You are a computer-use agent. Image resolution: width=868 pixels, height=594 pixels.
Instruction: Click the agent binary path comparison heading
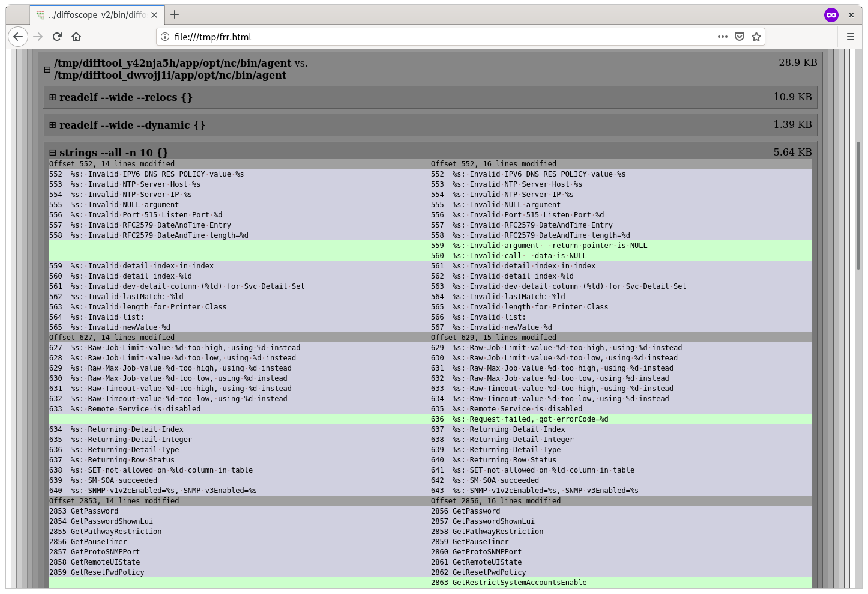181,69
